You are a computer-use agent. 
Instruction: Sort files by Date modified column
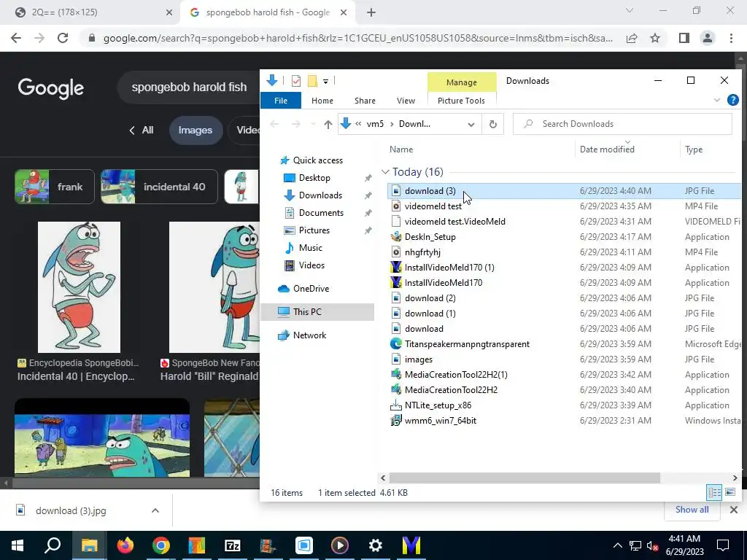607,149
